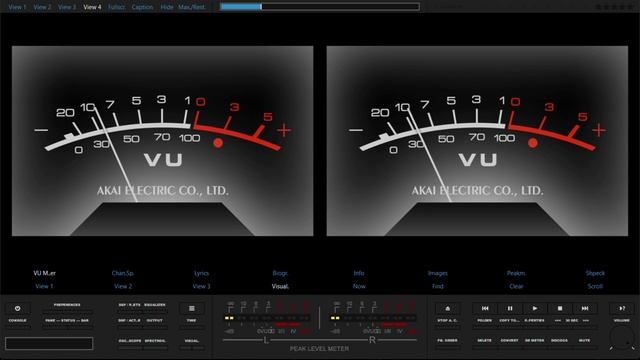Image resolution: width=640 pixels, height=360 pixels.
Task: Skip to the next track
Action: pyautogui.click(x=585, y=309)
